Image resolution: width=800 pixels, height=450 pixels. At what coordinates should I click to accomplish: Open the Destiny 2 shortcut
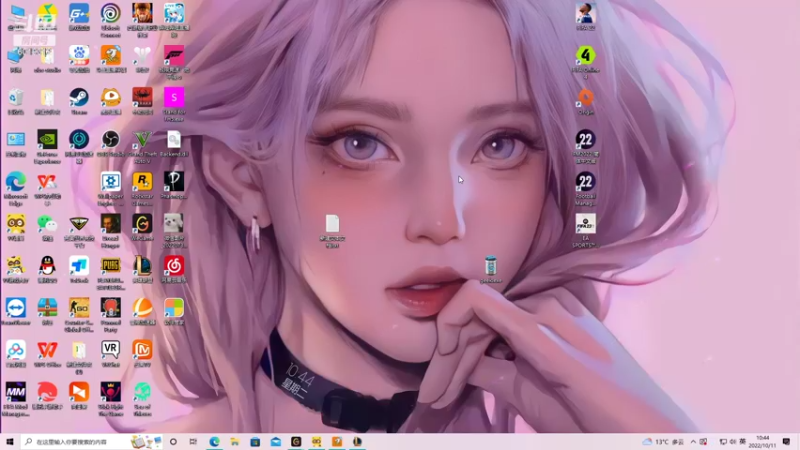tap(142, 59)
